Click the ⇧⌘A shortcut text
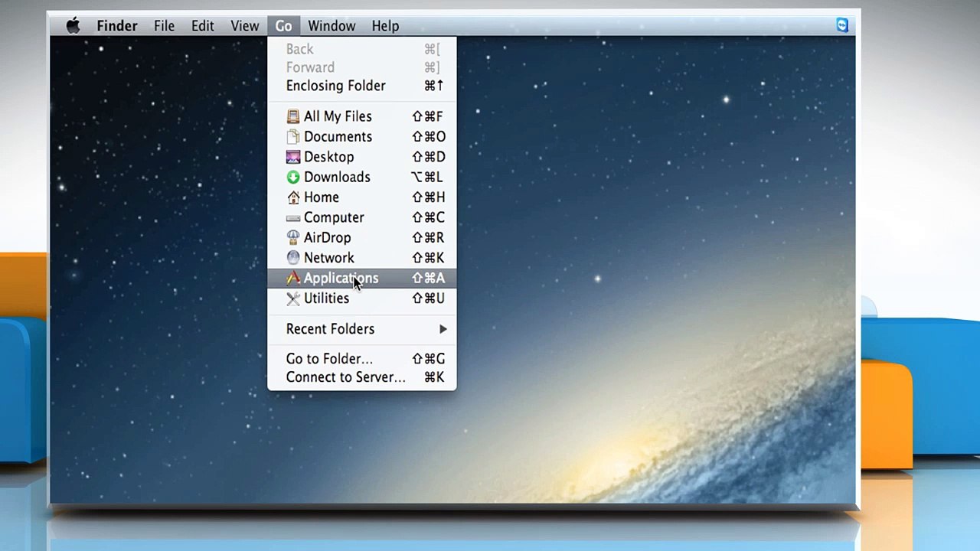This screenshot has height=551, width=980. pos(428,279)
